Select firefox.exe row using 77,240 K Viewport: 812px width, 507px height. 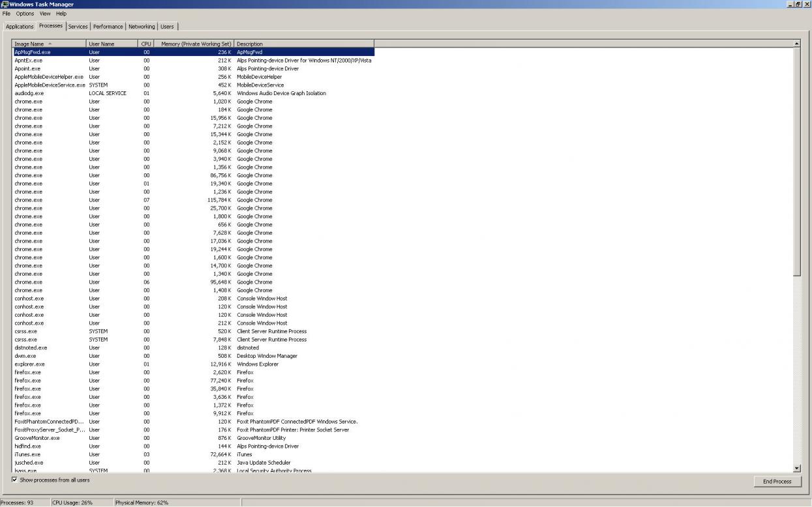coord(193,381)
